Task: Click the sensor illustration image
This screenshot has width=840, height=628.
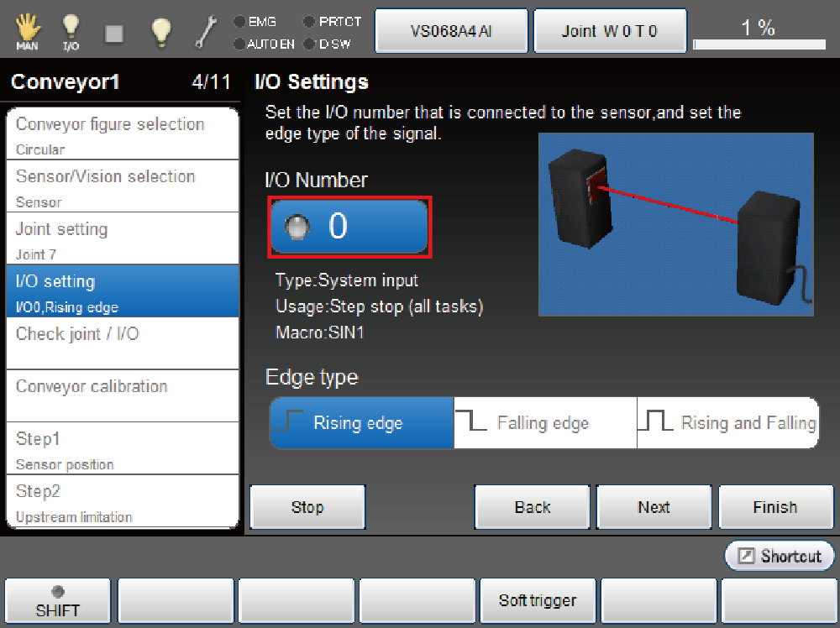Action: tap(675, 224)
